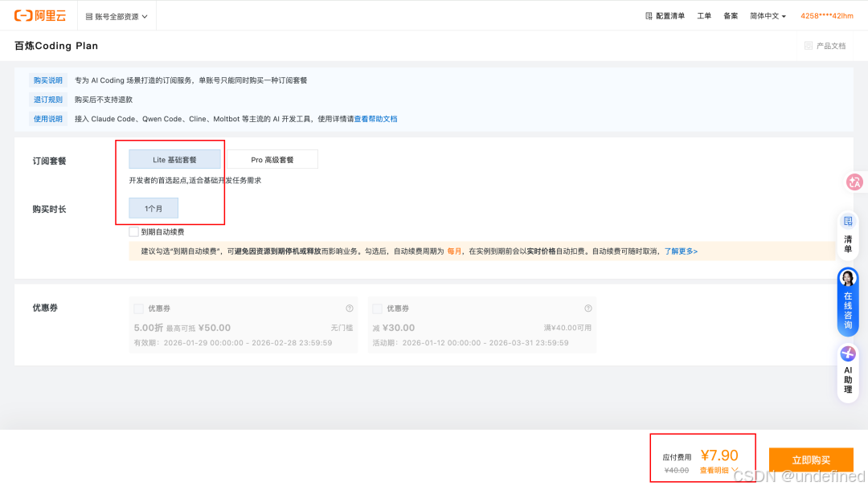Switch to the Pro 高级套餐 plan

272,158
